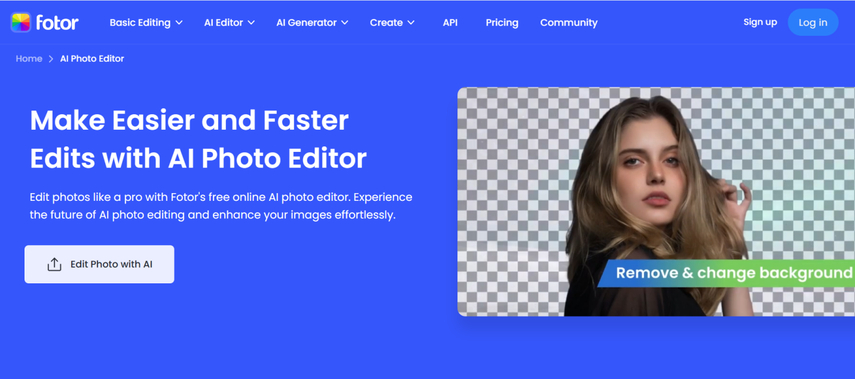Image resolution: width=855 pixels, height=379 pixels.
Task: Open the Create menu
Action: [392, 23]
